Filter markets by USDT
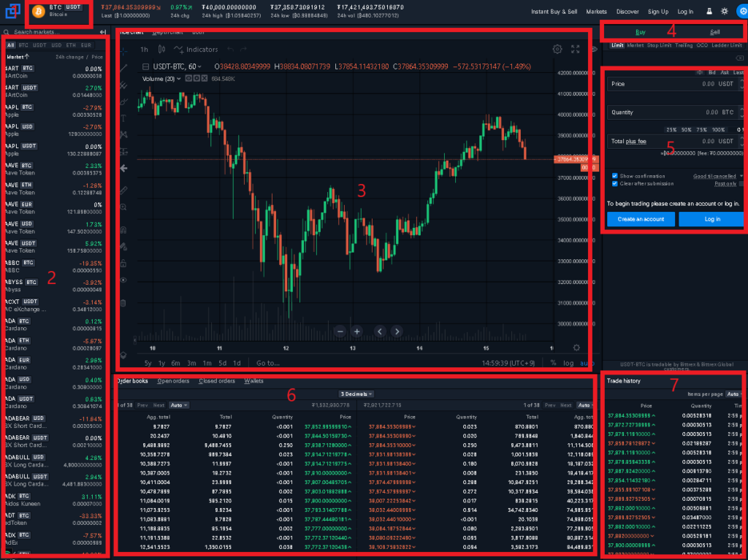This screenshot has width=748, height=560. tap(39, 45)
